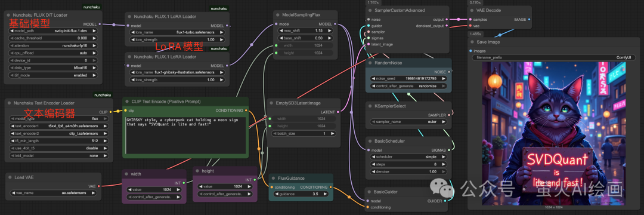This screenshot has height=215, width=644.
Task: Increase batch_size using its right arrow
Action: (332, 134)
